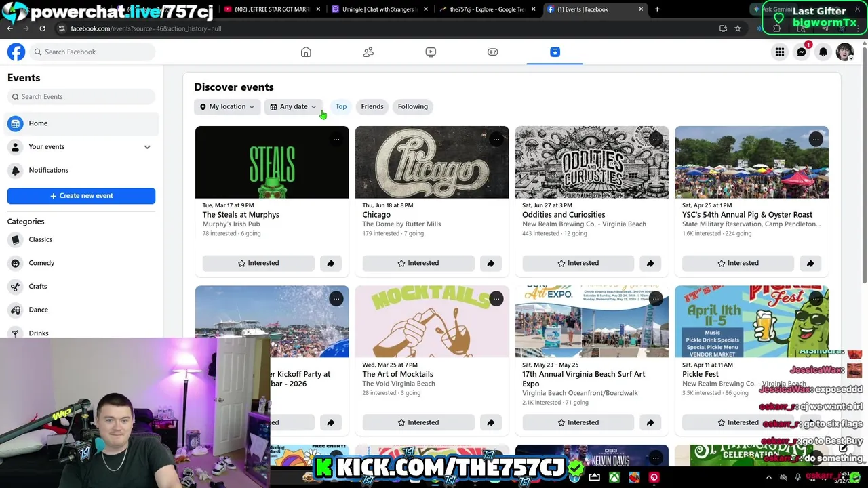Screen dimensions: 868x488
Task: Open the account profile picture menu
Action: coord(845,52)
